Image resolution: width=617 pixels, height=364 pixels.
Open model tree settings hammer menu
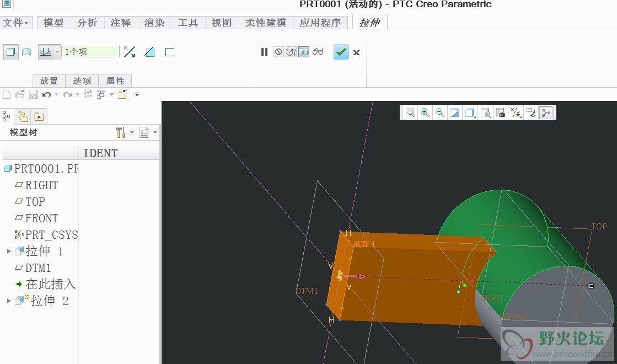click(x=120, y=132)
